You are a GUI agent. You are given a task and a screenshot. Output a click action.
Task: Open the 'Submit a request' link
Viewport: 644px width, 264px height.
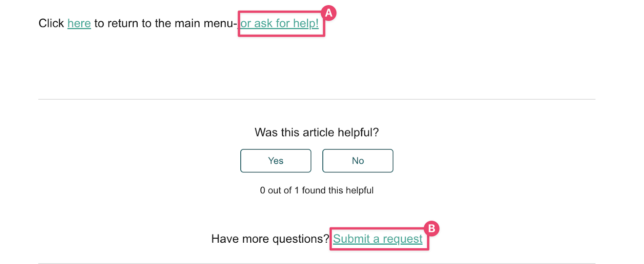(x=378, y=239)
